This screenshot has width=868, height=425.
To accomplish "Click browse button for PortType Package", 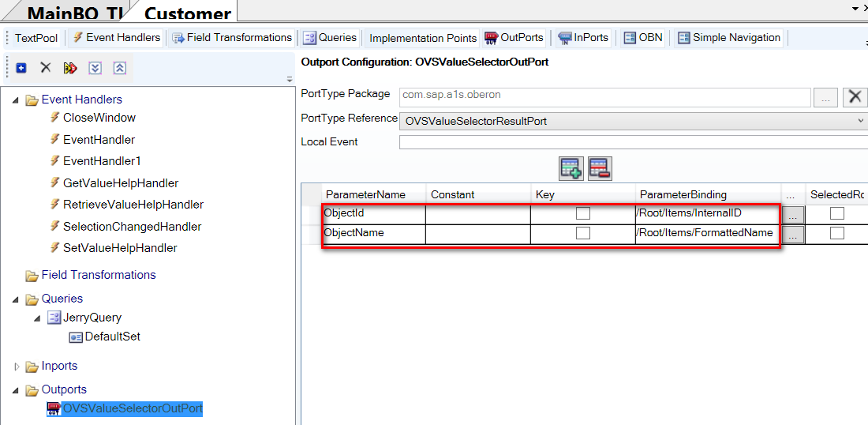I will tap(825, 97).
